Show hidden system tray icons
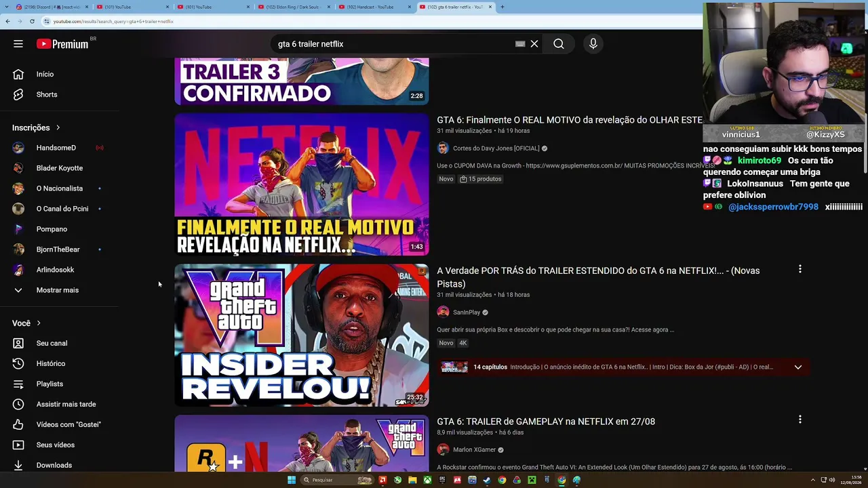This screenshot has height=488, width=868. (813, 480)
